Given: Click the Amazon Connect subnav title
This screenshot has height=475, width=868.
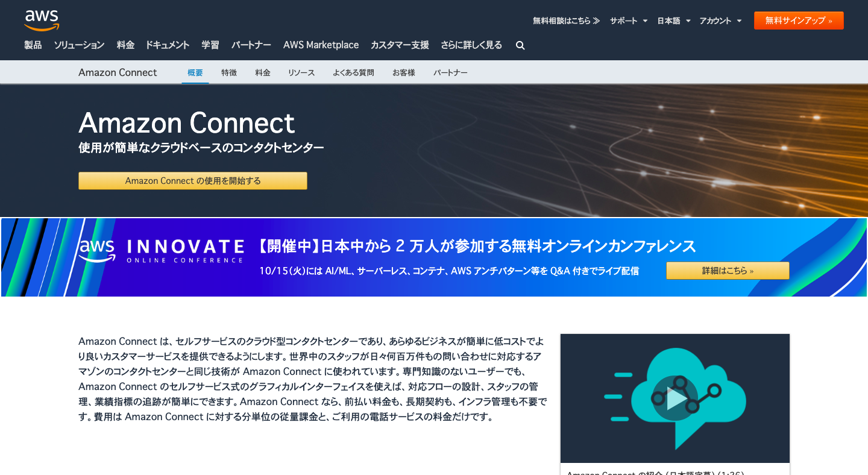Looking at the screenshot, I should pyautogui.click(x=118, y=72).
